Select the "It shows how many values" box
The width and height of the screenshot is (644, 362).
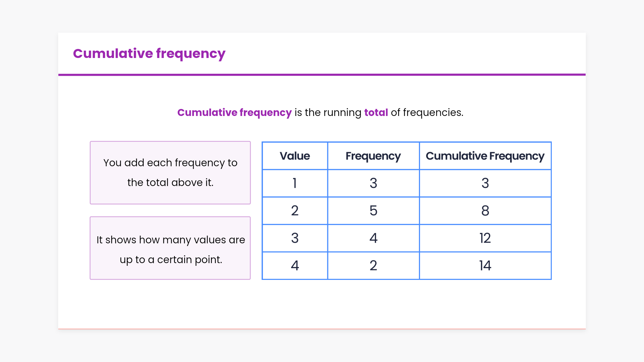(170, 248)
